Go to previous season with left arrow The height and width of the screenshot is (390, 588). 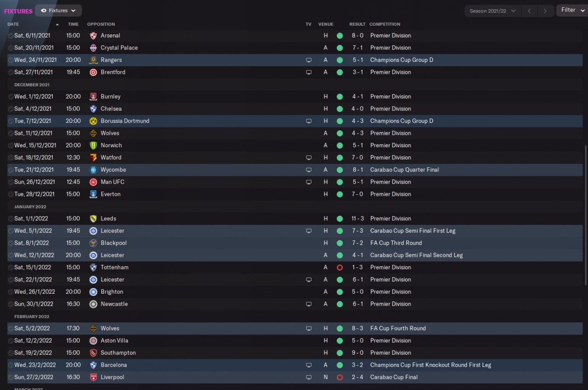(529, 11)
